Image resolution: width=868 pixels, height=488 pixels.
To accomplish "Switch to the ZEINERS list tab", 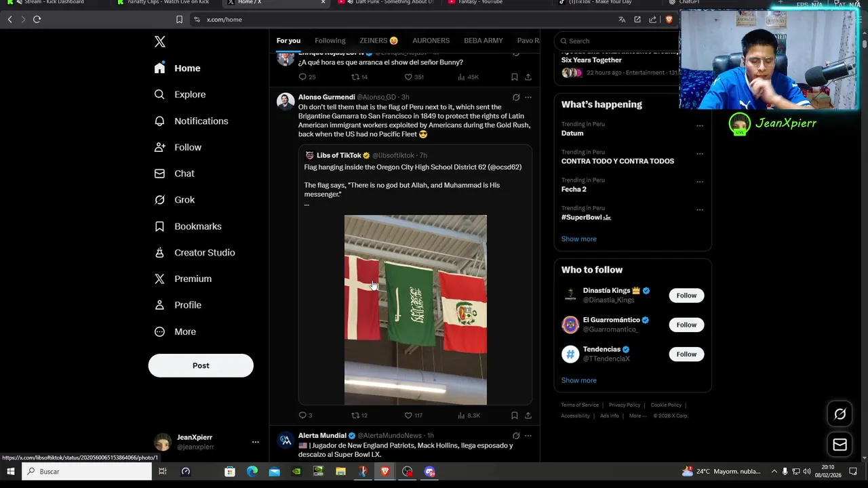I will (378, 41).
